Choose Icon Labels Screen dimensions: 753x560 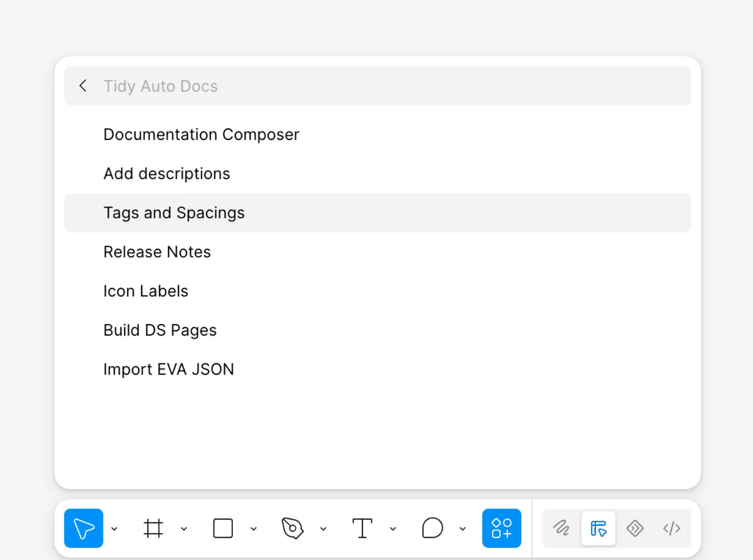[x=377, y=291]
